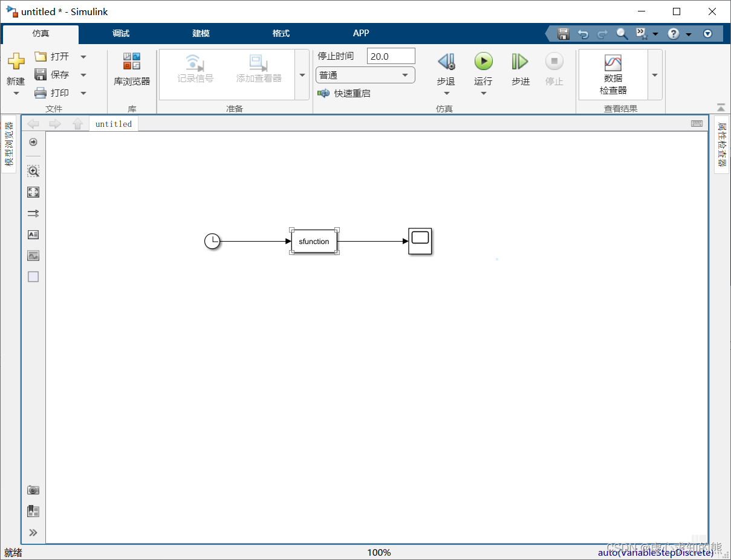
Task: Open the 属性检查器 side panel
Action: [x=722, y=144]
